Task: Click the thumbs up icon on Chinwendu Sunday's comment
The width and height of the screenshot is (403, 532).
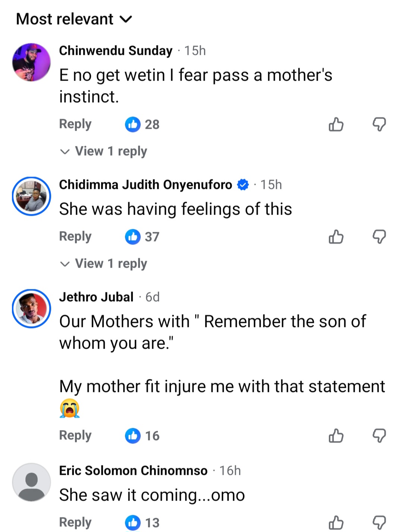Action: [x=335, y=124]
